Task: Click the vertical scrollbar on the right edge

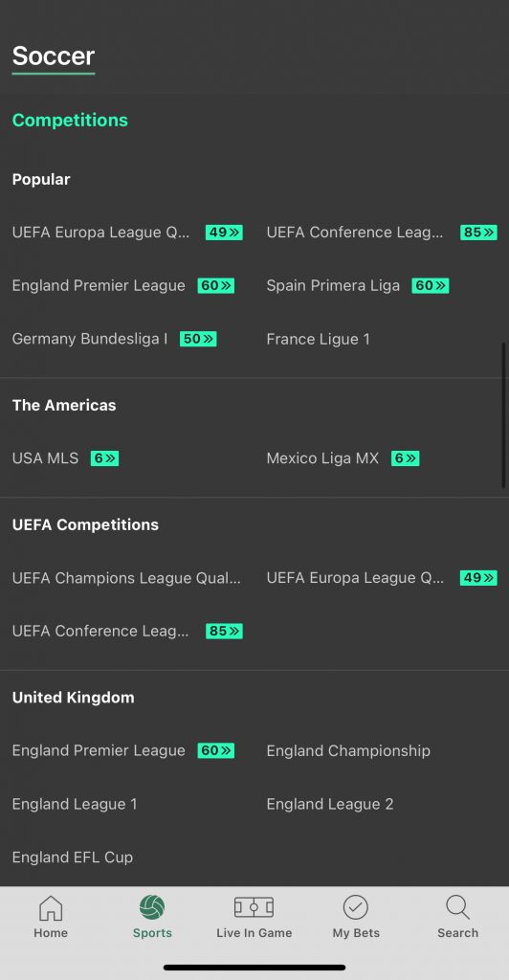Action: tap(503, 414)
